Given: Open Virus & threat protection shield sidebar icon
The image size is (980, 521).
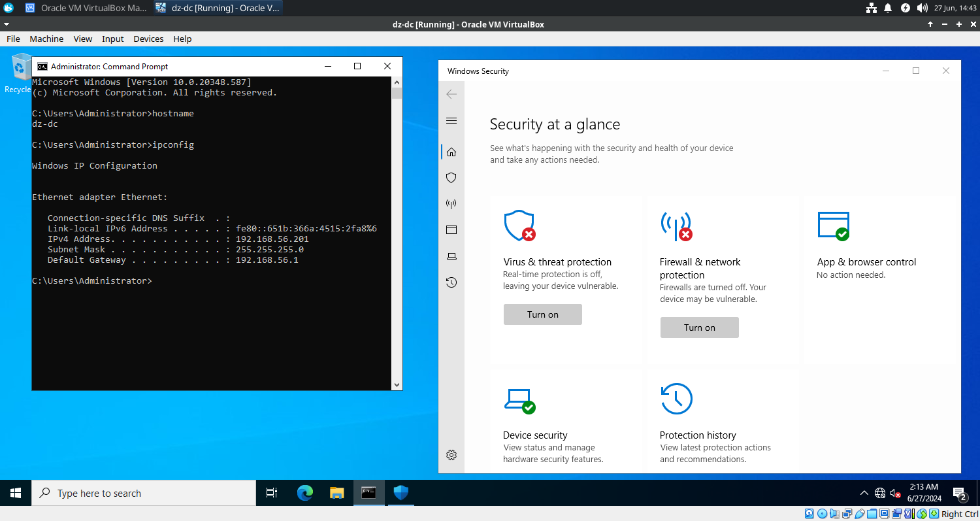Looking at the screenshot, I should tap(451, 178).
